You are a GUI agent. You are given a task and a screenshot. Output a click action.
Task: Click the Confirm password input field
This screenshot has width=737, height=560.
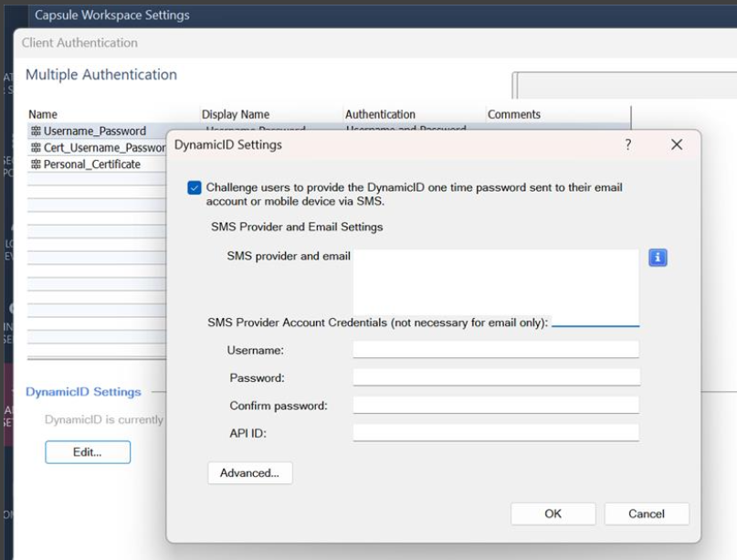click(x=496, y=405)
